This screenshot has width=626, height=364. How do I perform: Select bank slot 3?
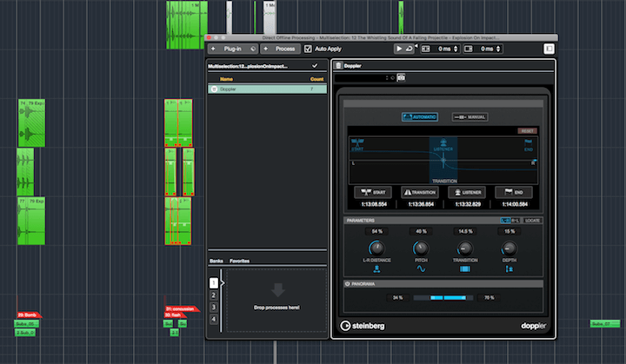pyautogui.click(x=214, y=308)
